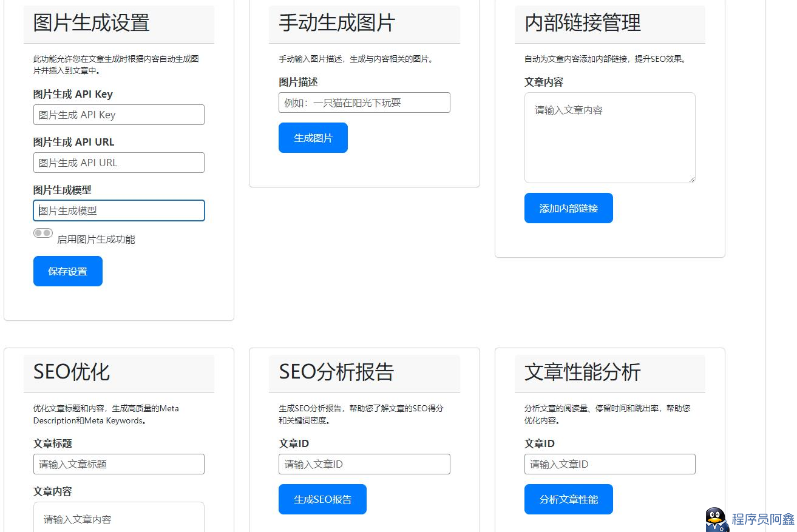797x532 pixels.
Task: Click the 自动为文章内容添加内部链接 description
Action: [605, 59]
